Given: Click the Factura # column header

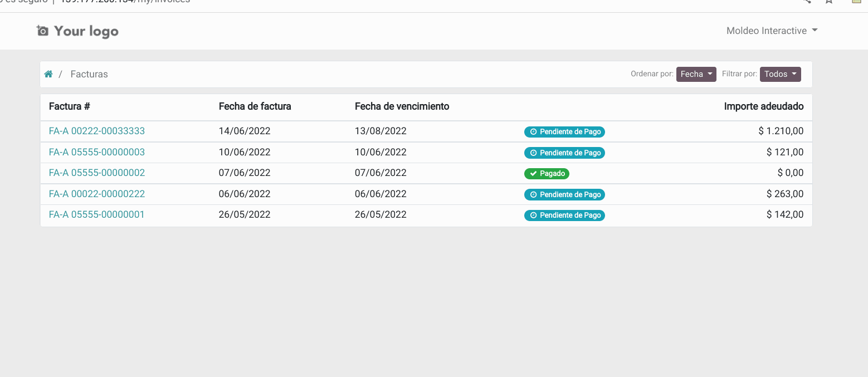Looking at the screenshot, I should (69, 106).
